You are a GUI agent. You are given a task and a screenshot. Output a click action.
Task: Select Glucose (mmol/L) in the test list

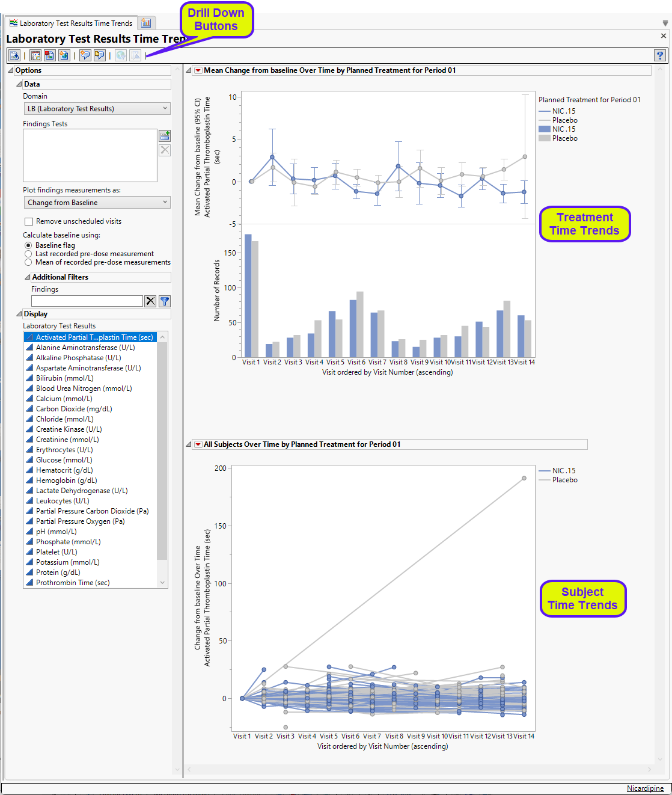tap(64, 460)
